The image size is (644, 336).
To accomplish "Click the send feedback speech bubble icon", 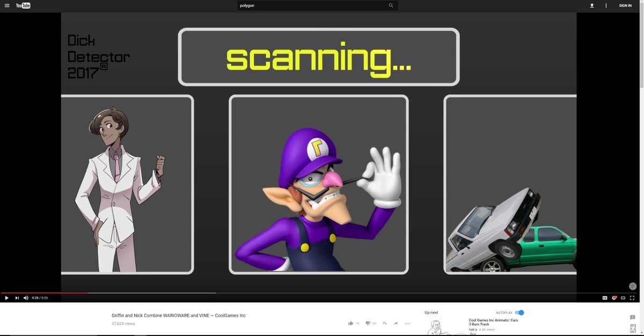I will pos(632,317).
